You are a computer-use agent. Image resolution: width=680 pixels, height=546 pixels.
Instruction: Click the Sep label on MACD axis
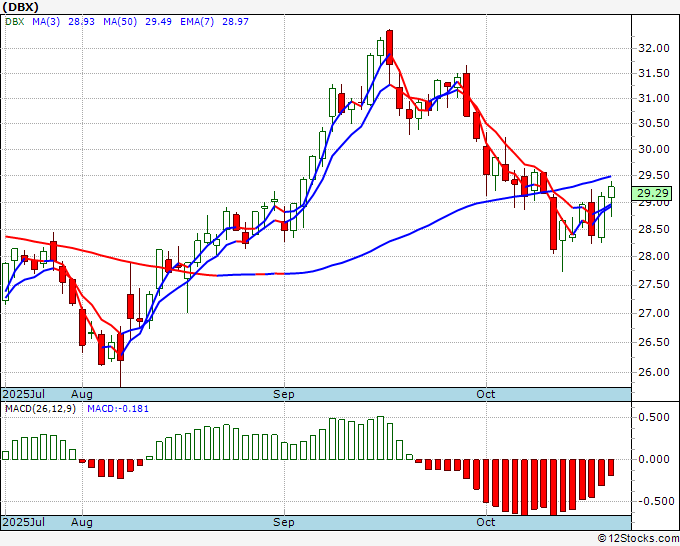pos(284,522)
